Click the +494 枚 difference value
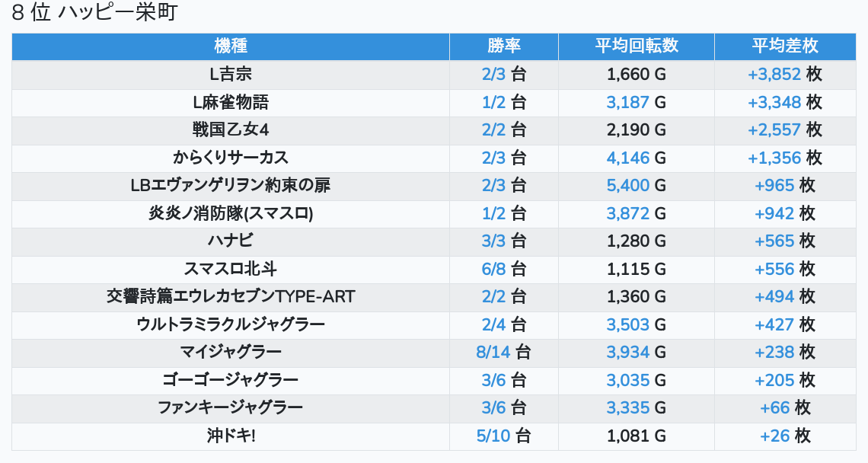Viewport: 868px width, 463px height. coord(785,296)
